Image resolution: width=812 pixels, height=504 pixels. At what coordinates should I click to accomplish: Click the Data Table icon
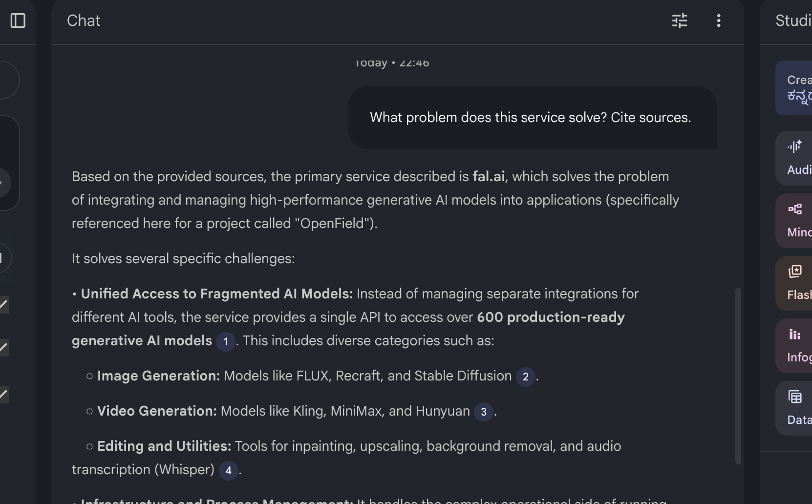(x=795, y=397)
